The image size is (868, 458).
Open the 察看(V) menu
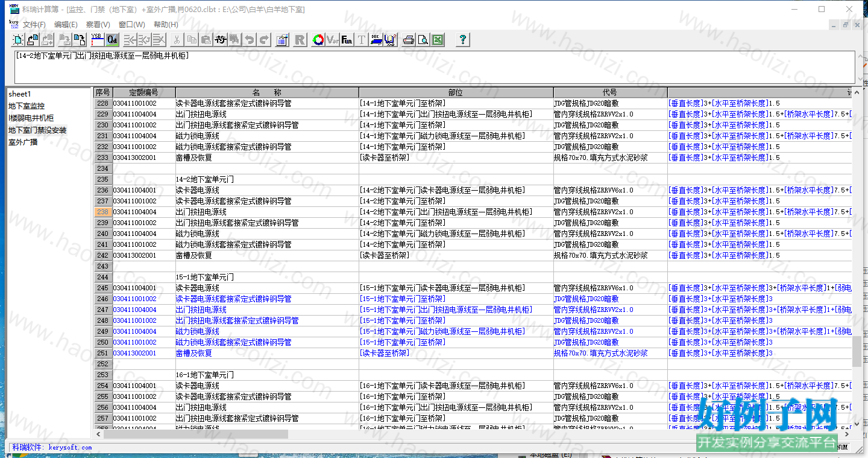click(98, 25)
